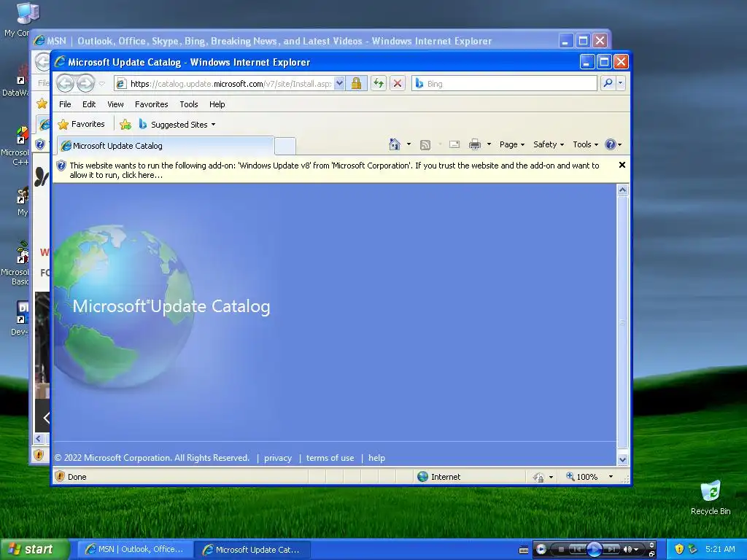The width and height of the screenshot is (747, 560).
Task: Expand the address bar autocomplete dropdown
Action: pos(339,84)
